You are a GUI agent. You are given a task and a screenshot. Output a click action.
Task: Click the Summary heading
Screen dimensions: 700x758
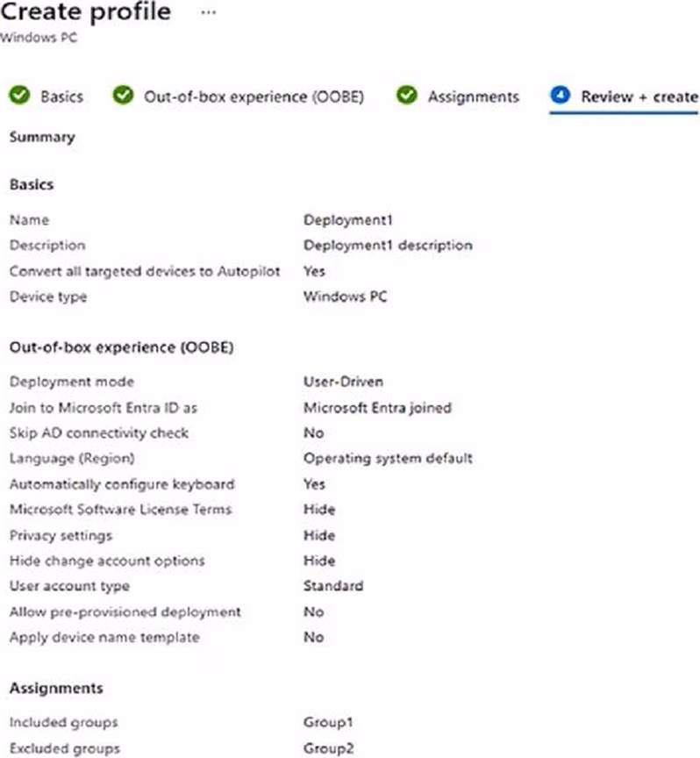coord(41,137)
